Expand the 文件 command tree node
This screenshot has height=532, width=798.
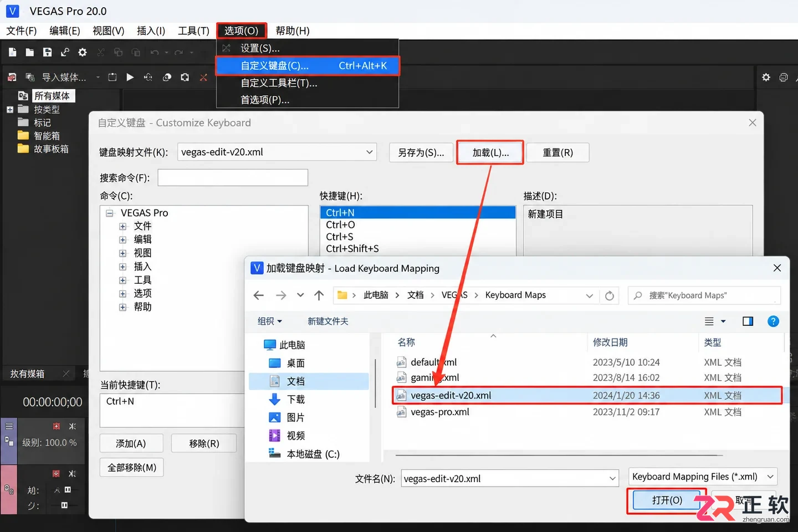tap(123, 227)
